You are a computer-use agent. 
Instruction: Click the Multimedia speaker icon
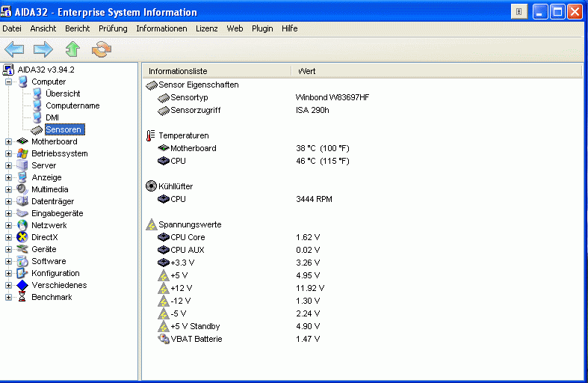pos(22,189)
